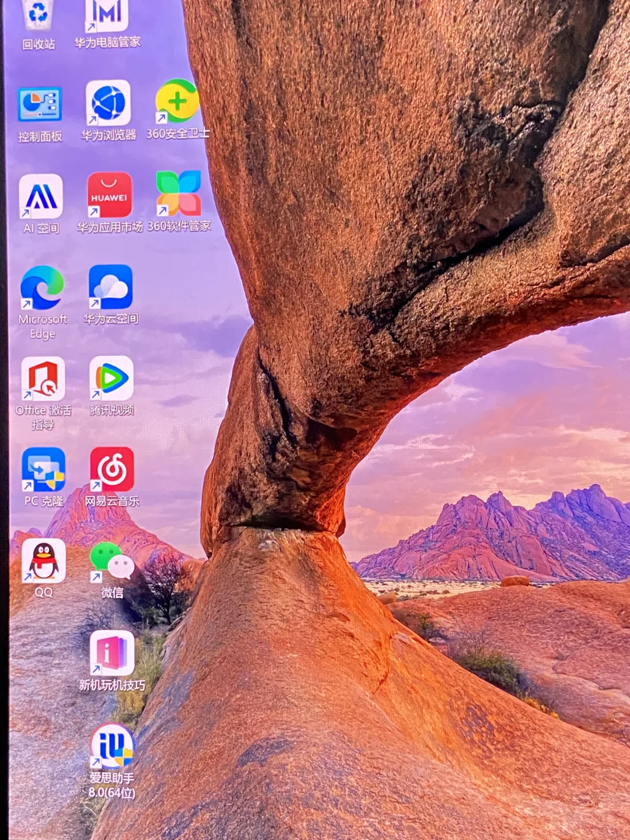Click the 360安全卫士 label text
The width and height of the screenshot is (630, 840).
(x=178, y=134)
